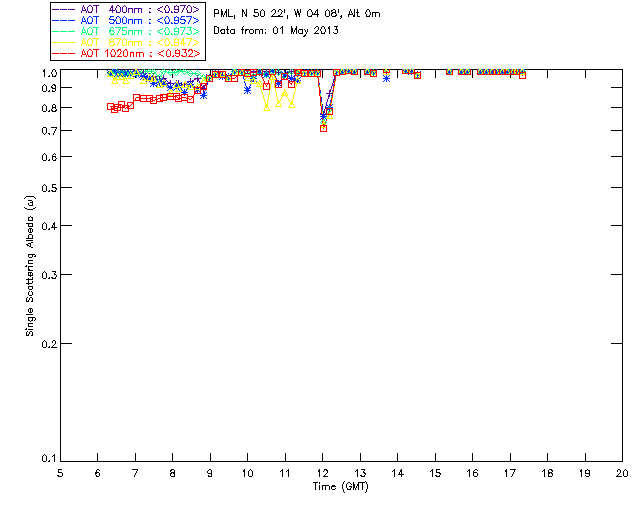This screenshot has height=512, width=640.
Task: Click the x-axis tick label 8
Action: [x=173, y=473]
